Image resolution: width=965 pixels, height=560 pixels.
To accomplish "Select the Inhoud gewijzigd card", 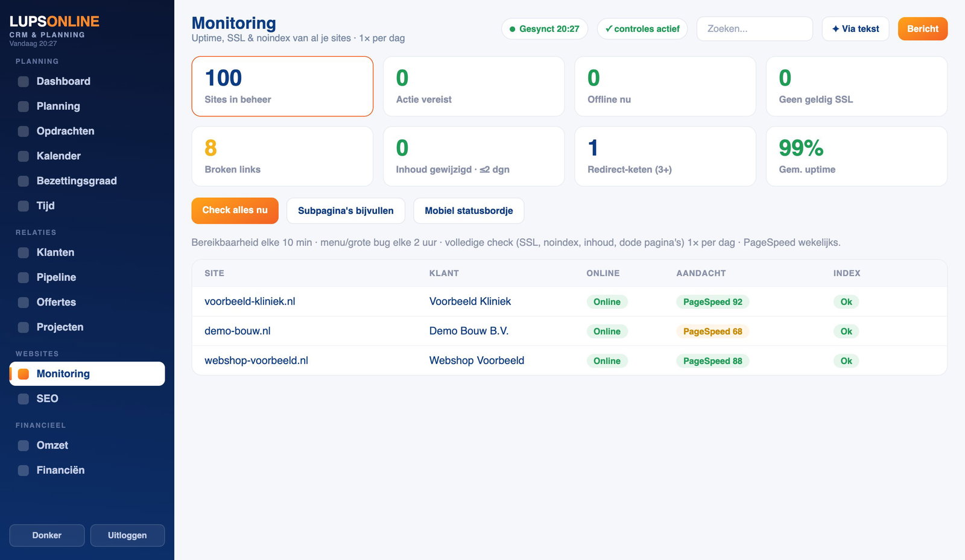I will coord(474,156).
